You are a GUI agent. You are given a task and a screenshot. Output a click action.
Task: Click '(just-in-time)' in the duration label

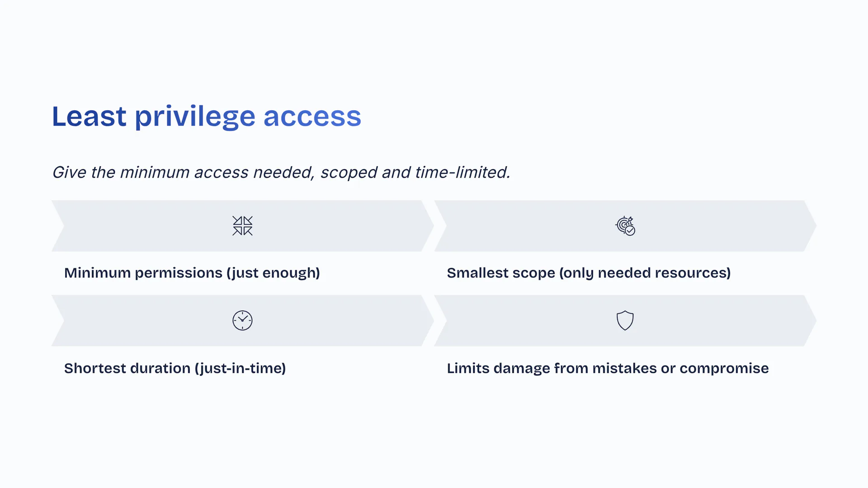pos(240,368)
